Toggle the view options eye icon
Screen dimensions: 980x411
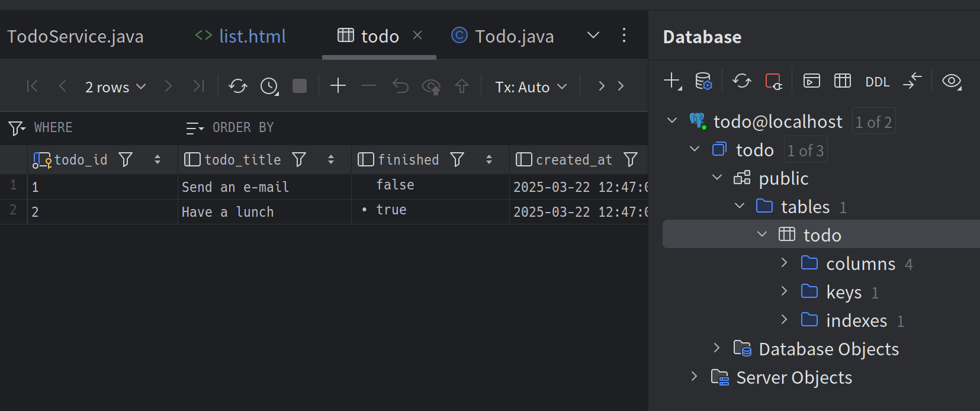coord(952,81)
